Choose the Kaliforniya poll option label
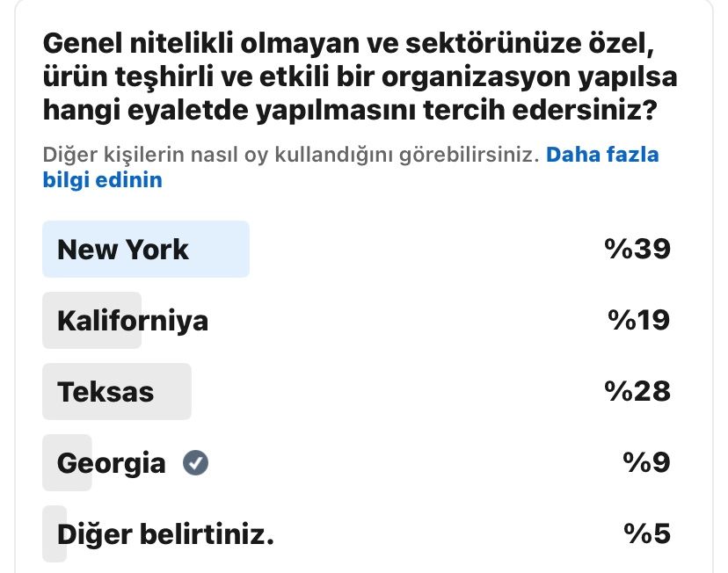The width and height of the screenshot is (728, 573). click(133, 321)
